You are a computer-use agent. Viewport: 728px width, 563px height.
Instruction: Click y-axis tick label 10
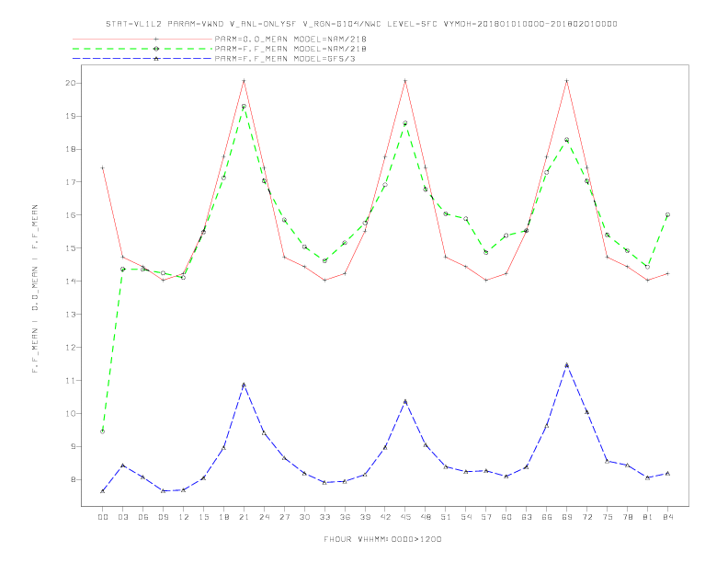71,413
